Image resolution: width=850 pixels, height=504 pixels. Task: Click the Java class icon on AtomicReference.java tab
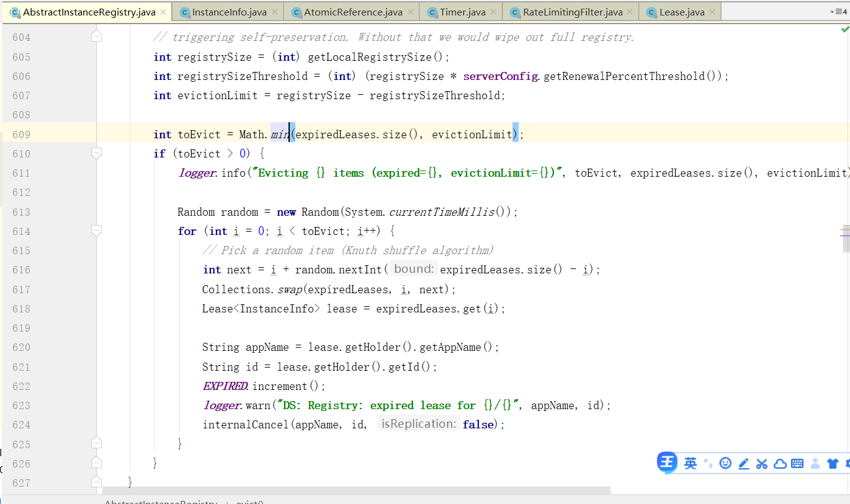point(297,12)
